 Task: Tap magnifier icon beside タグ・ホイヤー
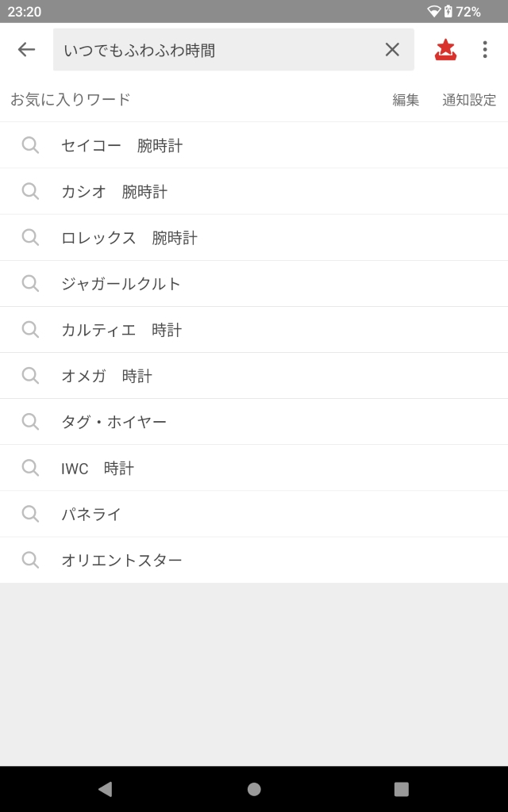click(x=30, y=421)
